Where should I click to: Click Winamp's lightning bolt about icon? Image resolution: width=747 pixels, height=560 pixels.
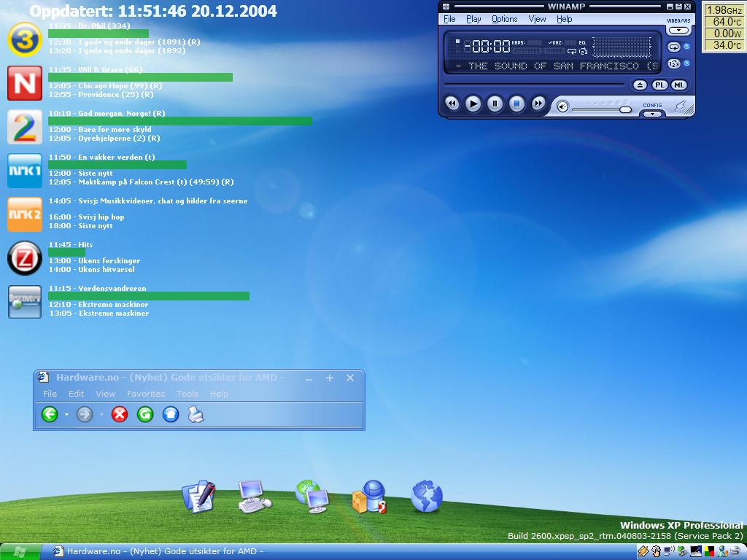(681, 107)
